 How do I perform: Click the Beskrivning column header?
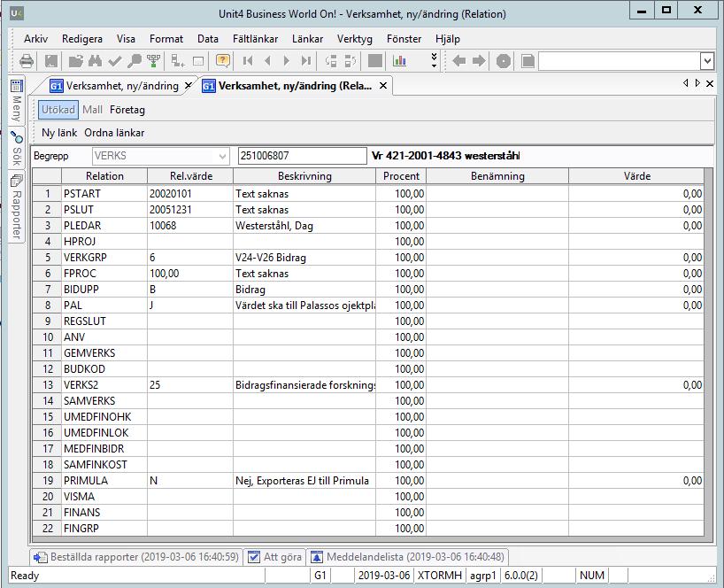[304, 176]
